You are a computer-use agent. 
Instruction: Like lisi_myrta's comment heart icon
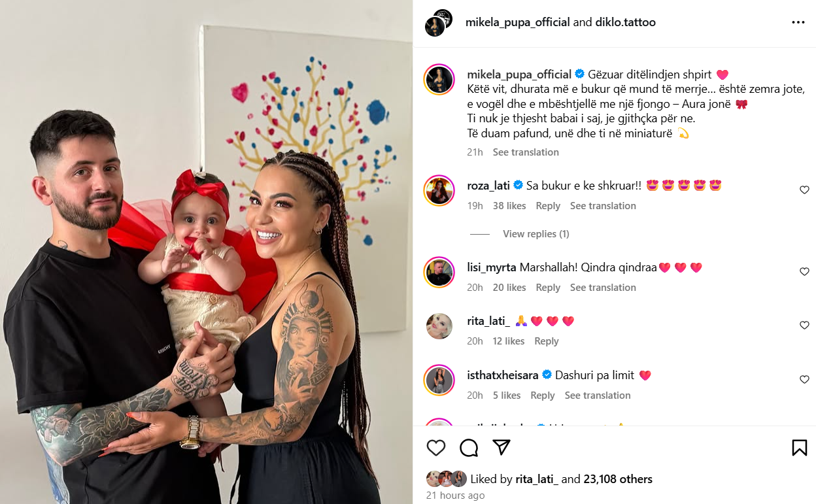[804, 272]
